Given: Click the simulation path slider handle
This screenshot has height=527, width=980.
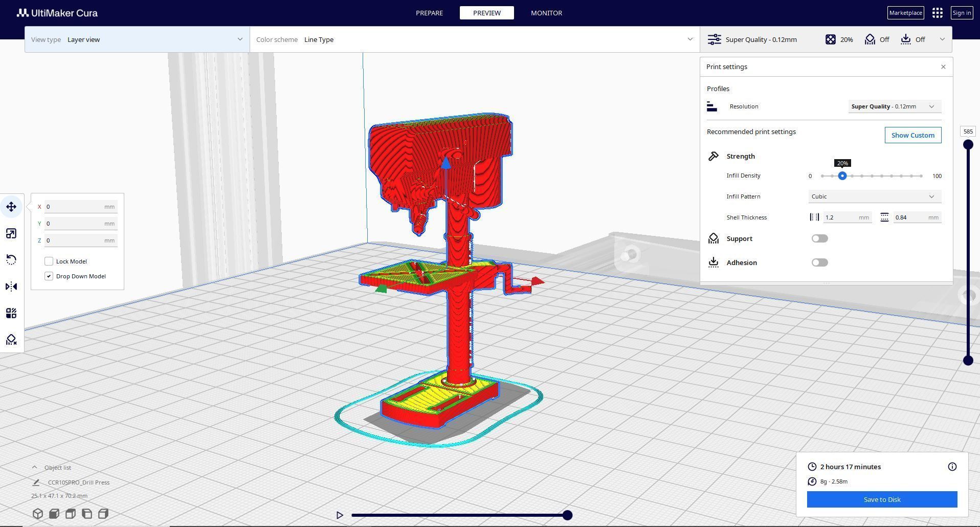Looking at the screenshot, I should click(x=567, y=515).
